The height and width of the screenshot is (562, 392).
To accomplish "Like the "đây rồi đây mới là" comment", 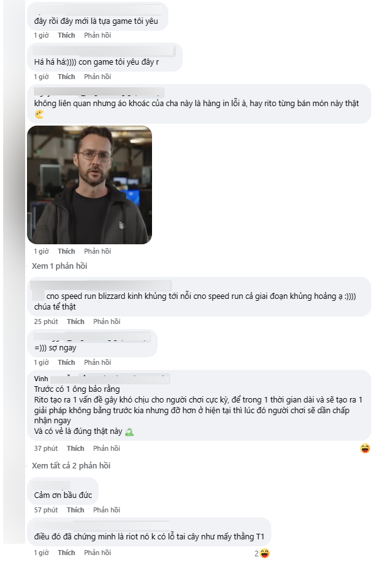I will coord(66,36).
